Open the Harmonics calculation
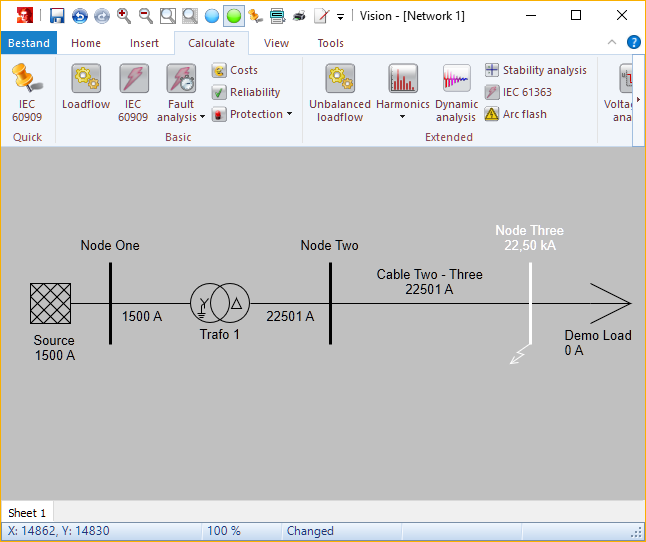Viewport: 646px width, 542px height. tap(403, 86)
